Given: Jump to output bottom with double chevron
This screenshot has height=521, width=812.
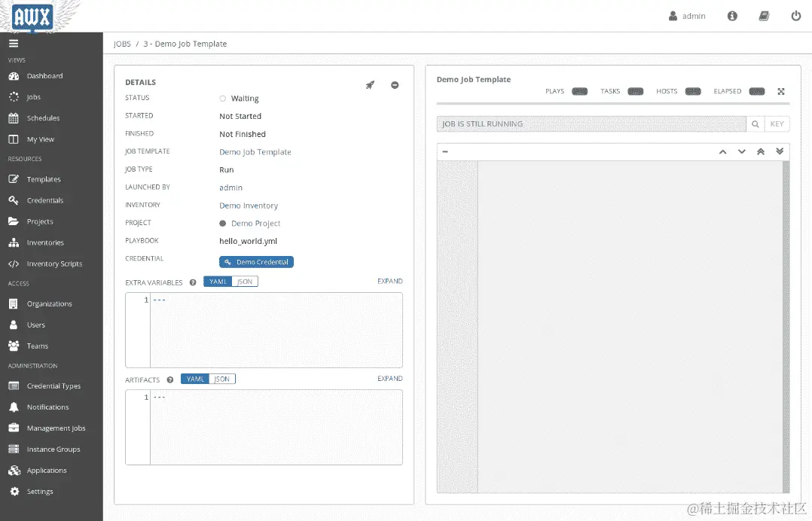Looking at the screenshot, I should (x=780, y=151).
